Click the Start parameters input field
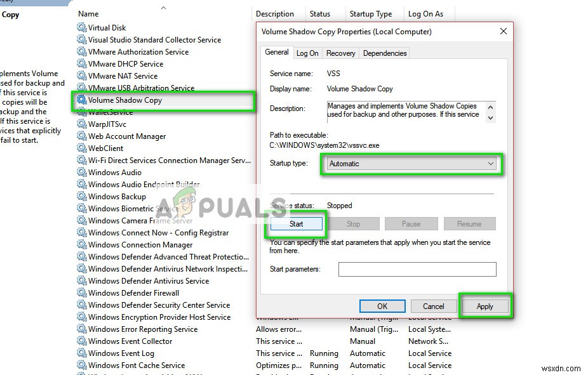The width and height of the screenshot is (588, 375). 417,269
